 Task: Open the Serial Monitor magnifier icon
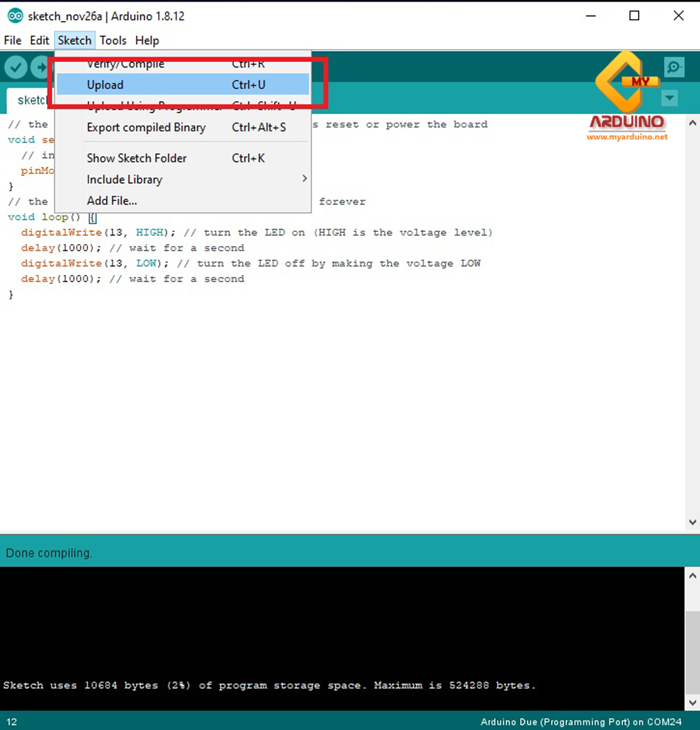(674, 67)
